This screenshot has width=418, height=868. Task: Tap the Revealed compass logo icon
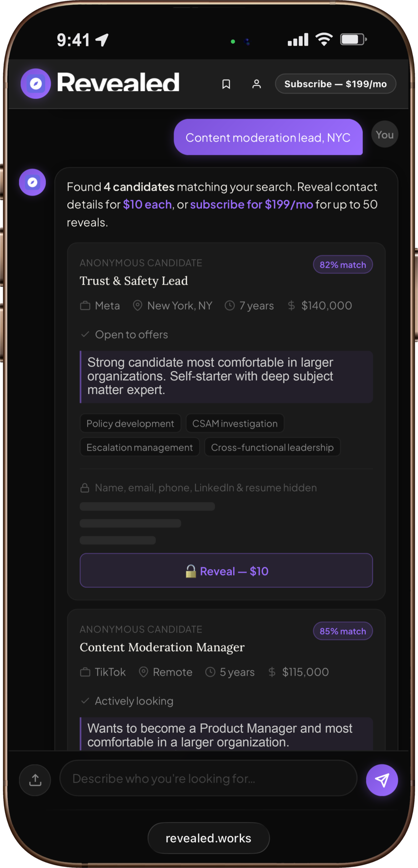35,83
